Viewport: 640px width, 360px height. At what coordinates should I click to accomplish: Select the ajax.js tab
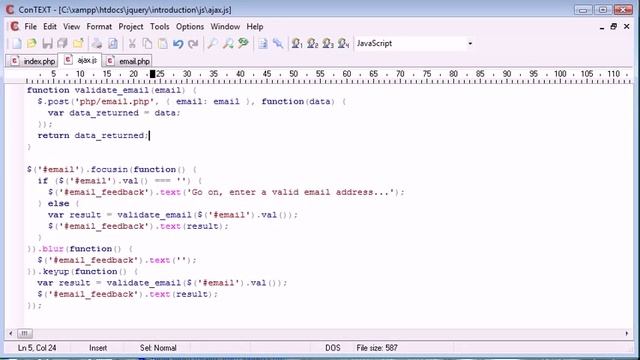(x=80, y=60)
